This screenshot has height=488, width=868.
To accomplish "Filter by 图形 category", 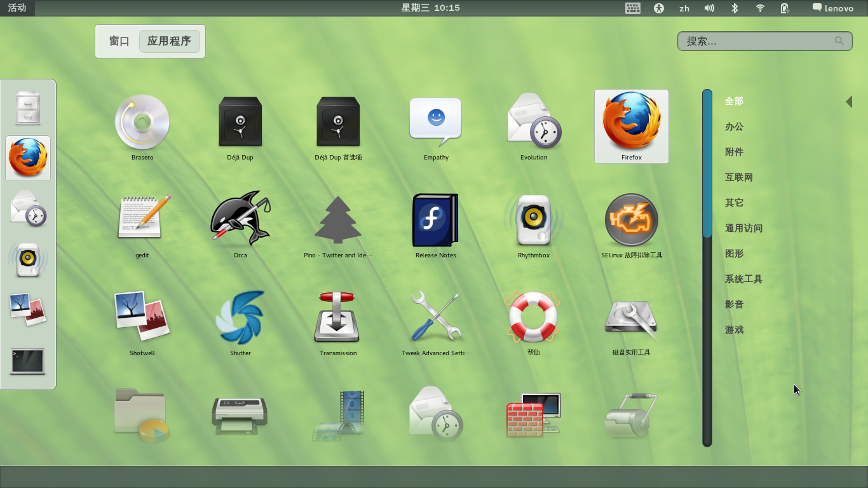I will coord(734,254).
